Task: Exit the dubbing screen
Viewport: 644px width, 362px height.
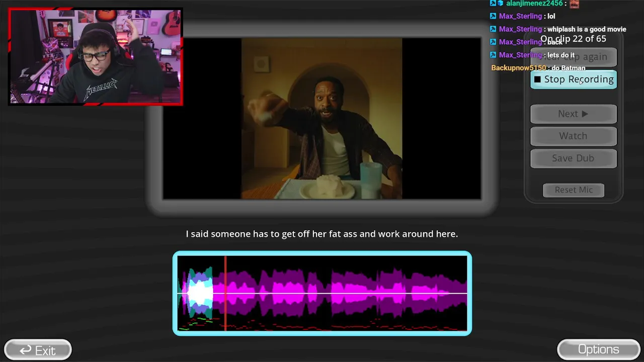Action: pyautogui.click(x=38, y=350)
